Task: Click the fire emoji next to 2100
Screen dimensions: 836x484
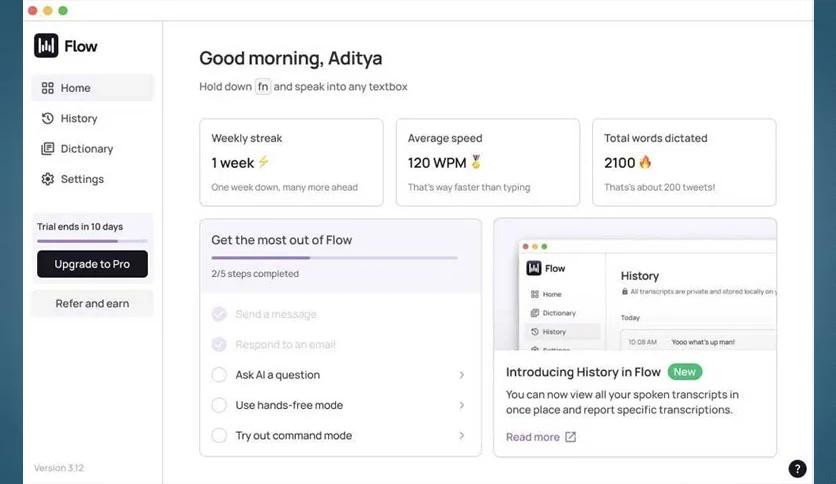Action: coord(645,162)
